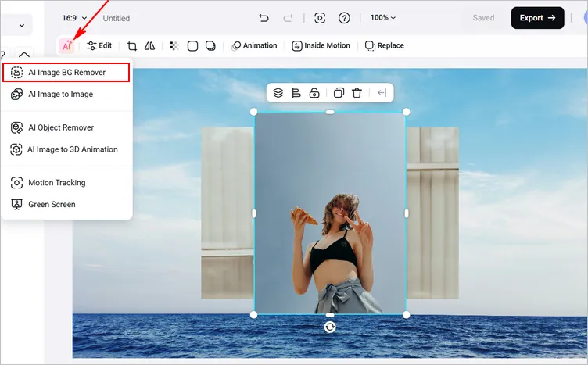Select the woman holding pizza image

330,213
